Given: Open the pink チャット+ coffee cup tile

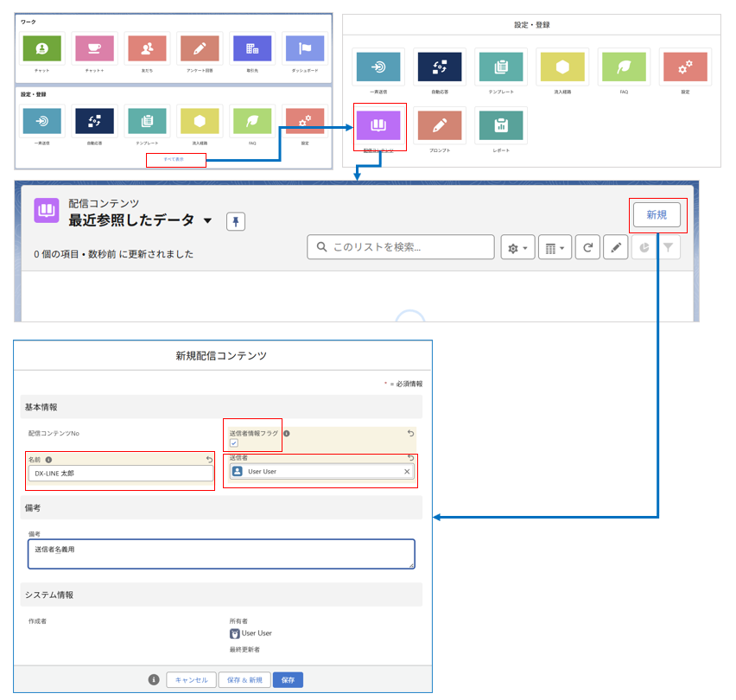Looking at the screenshot, I should [x=95, y=48].
